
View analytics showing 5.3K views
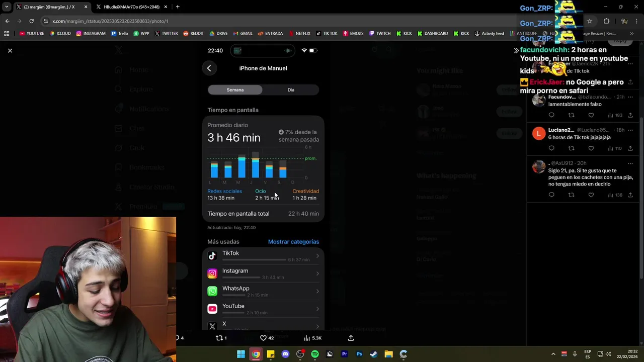(312, 338)
